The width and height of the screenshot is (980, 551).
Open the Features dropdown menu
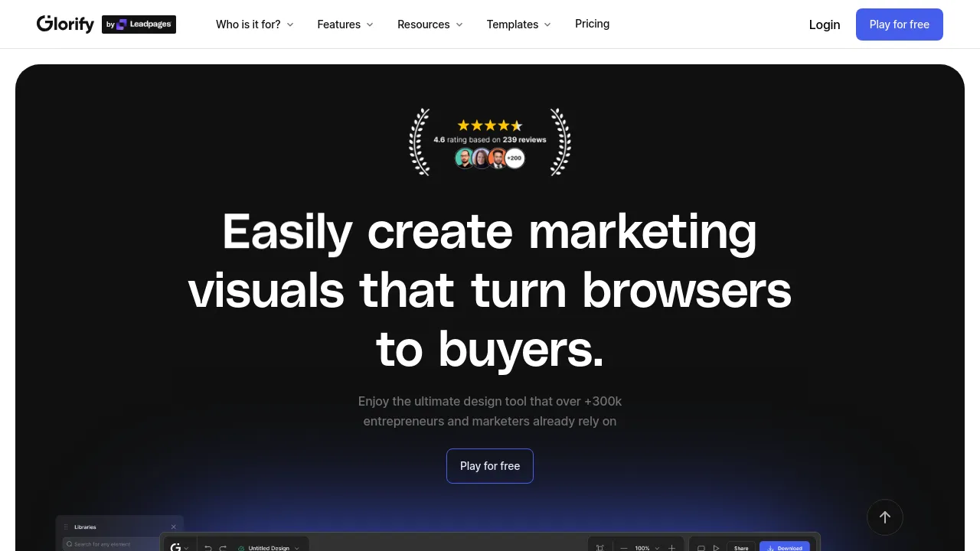pyautogui.click(x=345, y=24)
